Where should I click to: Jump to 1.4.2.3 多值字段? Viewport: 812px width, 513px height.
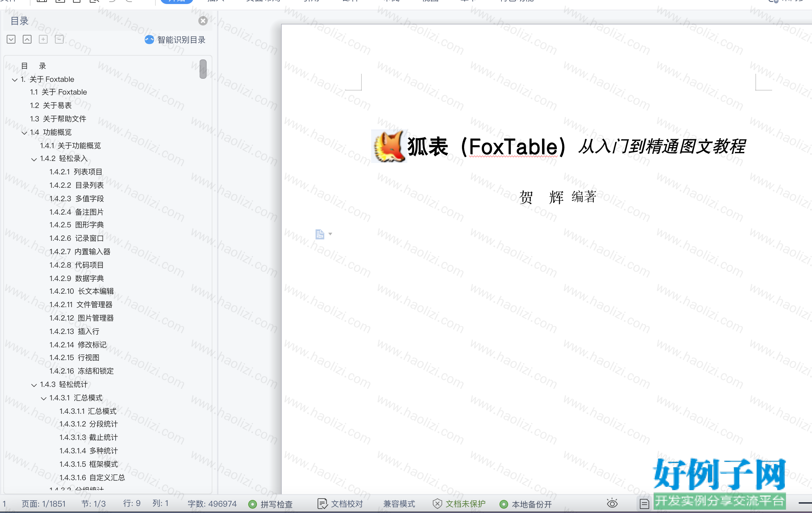[77, 199]
